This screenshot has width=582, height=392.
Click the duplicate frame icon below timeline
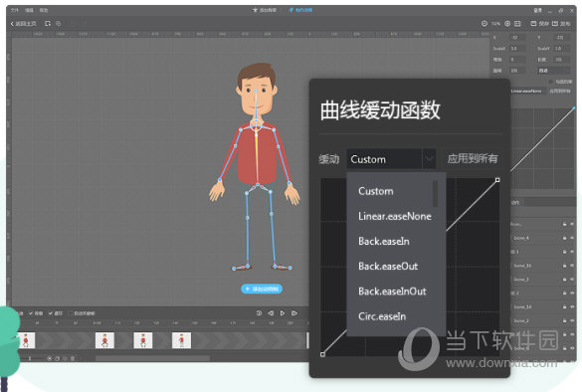57,358
